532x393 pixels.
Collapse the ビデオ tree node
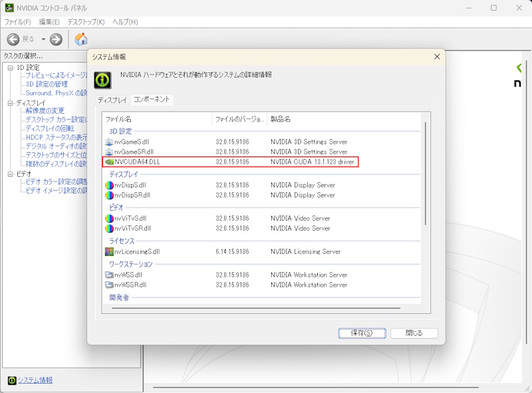pos(11,174)
